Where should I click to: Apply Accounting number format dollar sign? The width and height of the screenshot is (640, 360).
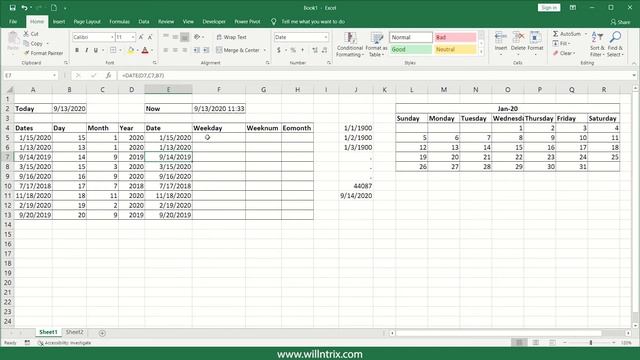278,50
